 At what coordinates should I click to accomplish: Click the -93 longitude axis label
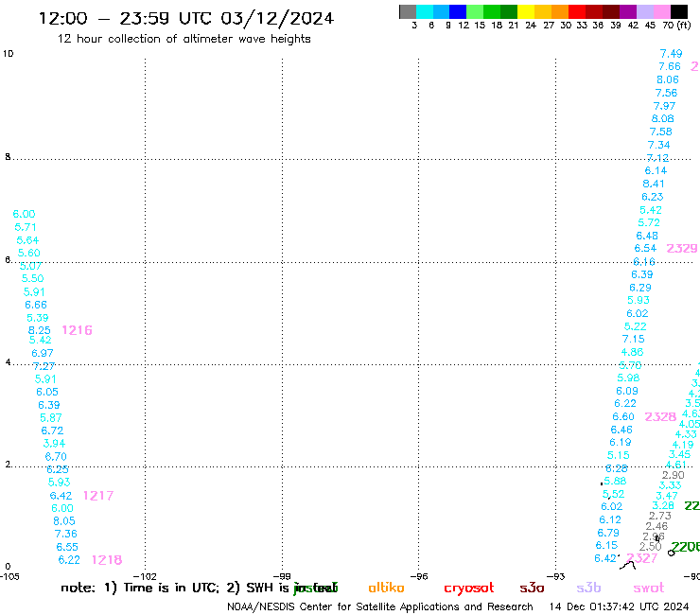coord(555,576)
